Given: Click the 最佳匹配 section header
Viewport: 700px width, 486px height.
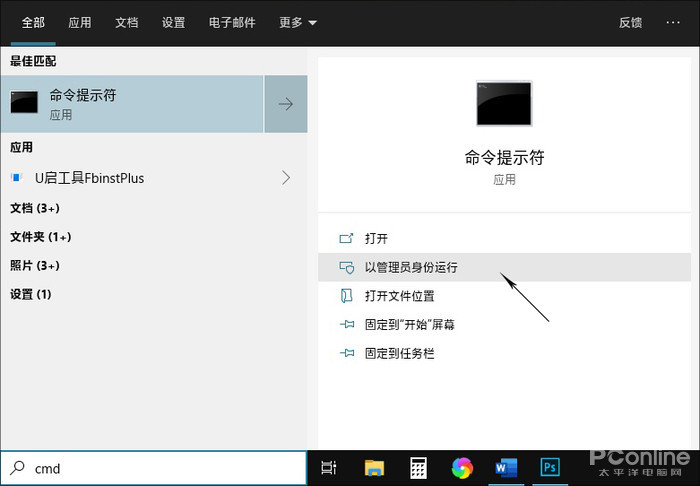Looking at the screenshot, I should click(33, 61).
